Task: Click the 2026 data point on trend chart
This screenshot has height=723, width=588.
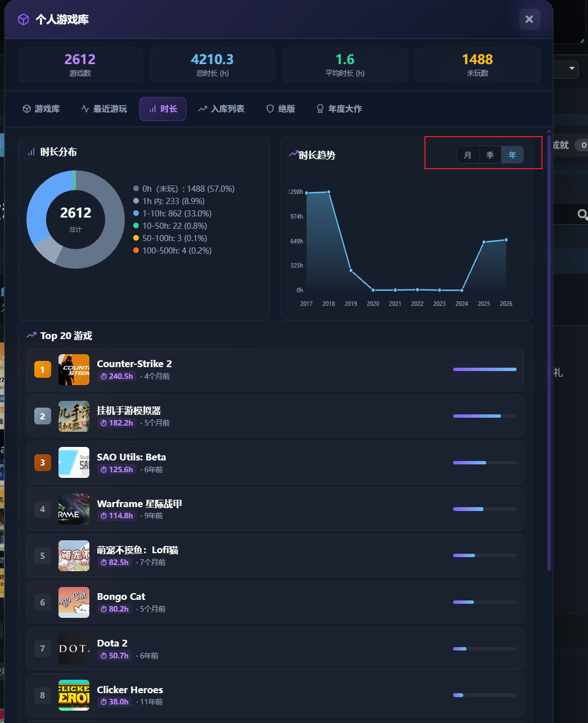Action: coord(506,240)
